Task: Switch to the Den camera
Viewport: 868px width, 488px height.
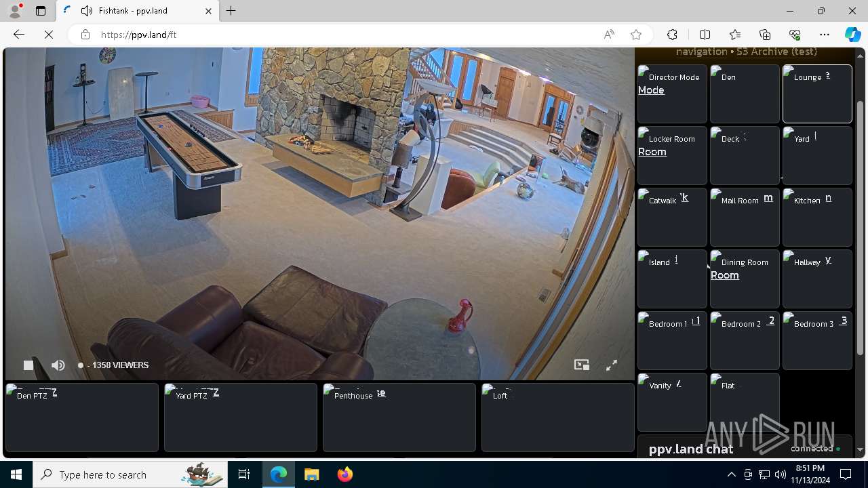Action: (x=745, y=94)
